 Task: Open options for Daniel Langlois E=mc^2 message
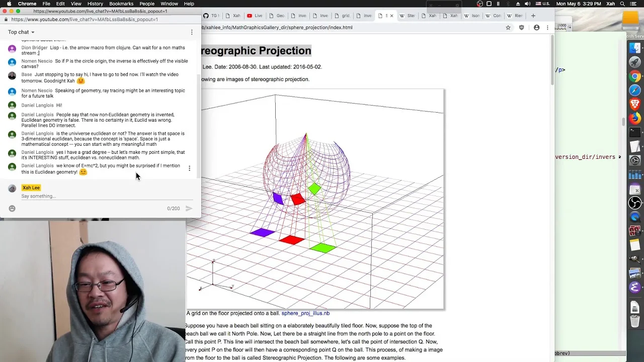tap(189, 168)
